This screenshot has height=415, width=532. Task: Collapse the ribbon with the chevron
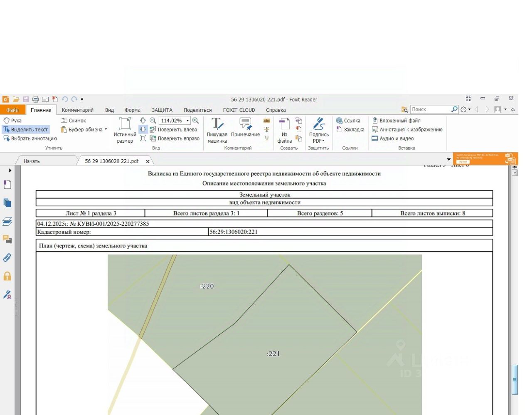click(x=513, y=109)
